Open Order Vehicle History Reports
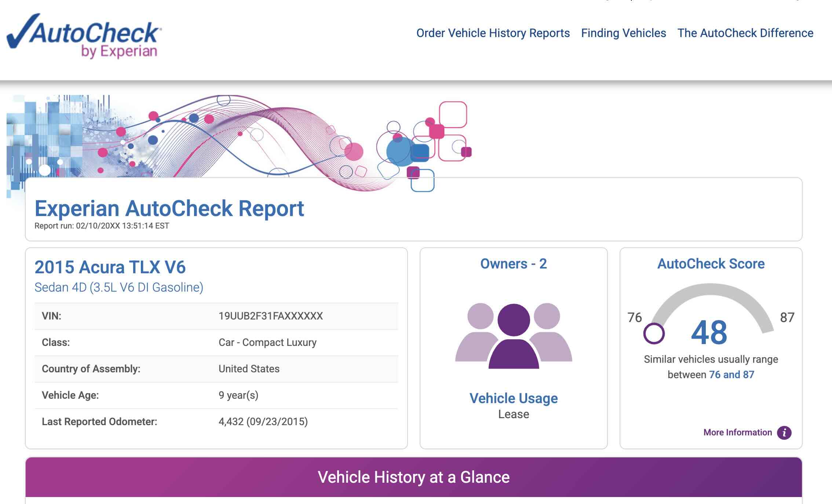The image size is (832, 504). pyautogui.click(x=493, y=33)
